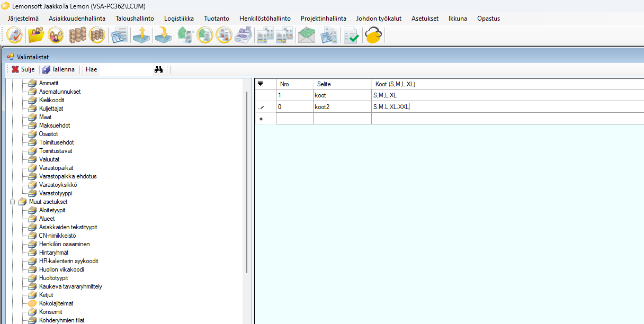This screenshot has height=324, width=644.
Task: Open the Asetukset menu
Action: (425, 19)
